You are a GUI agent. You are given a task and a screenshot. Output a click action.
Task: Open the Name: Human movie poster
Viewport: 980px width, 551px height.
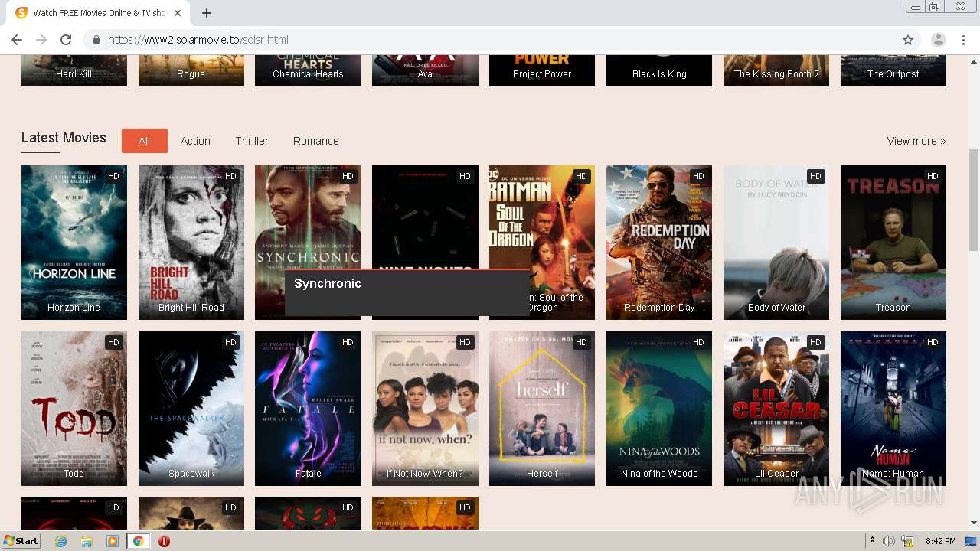point(893,409)
